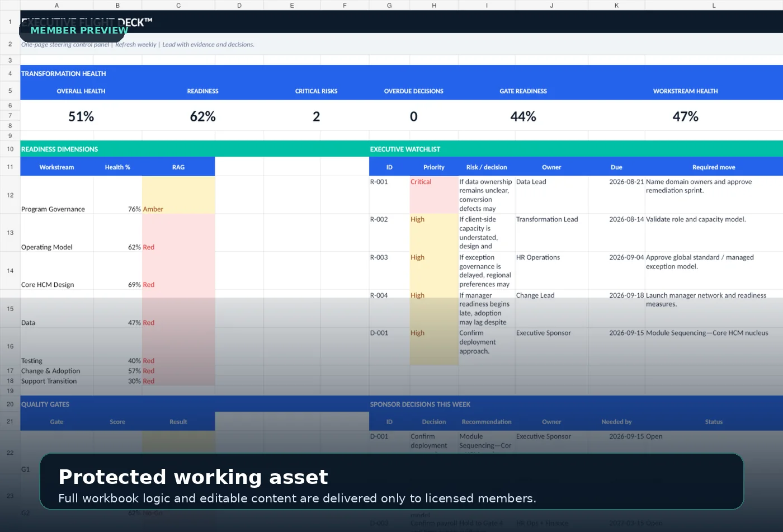The height and width of the screenshot is (532, 783).
Task: Select the 44% gate readiness value
Action: 523,116
